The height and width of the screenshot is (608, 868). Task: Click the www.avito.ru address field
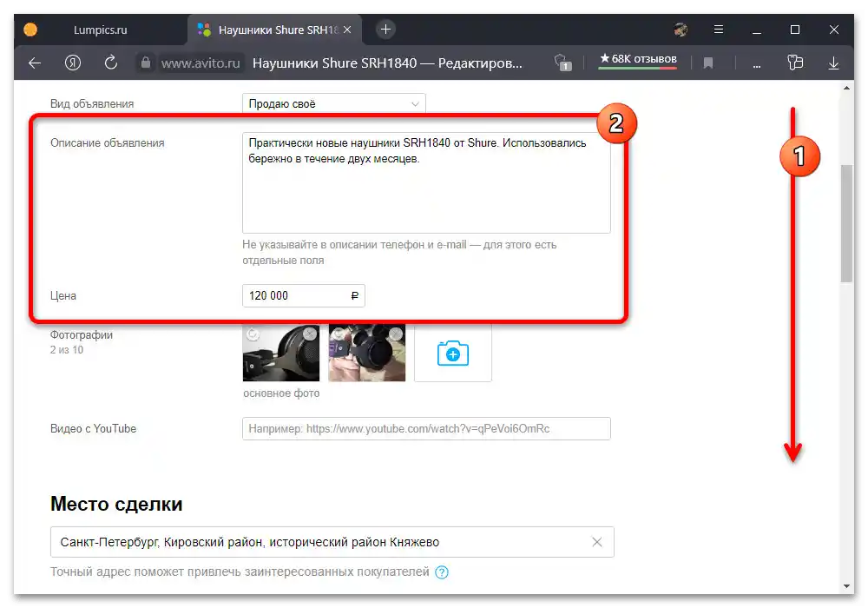201,63
